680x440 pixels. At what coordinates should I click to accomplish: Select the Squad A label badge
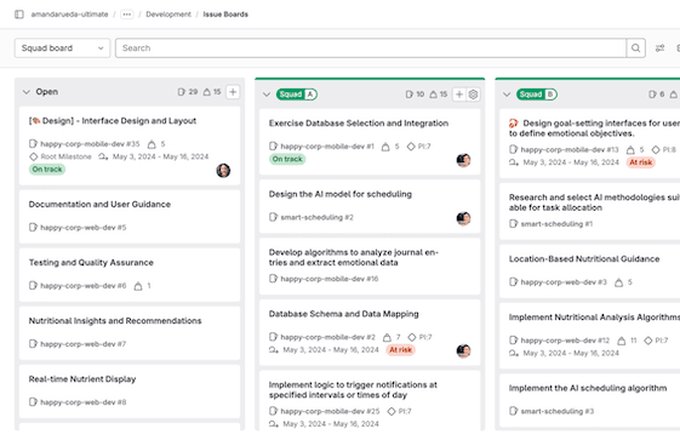[x=297, y=95]
